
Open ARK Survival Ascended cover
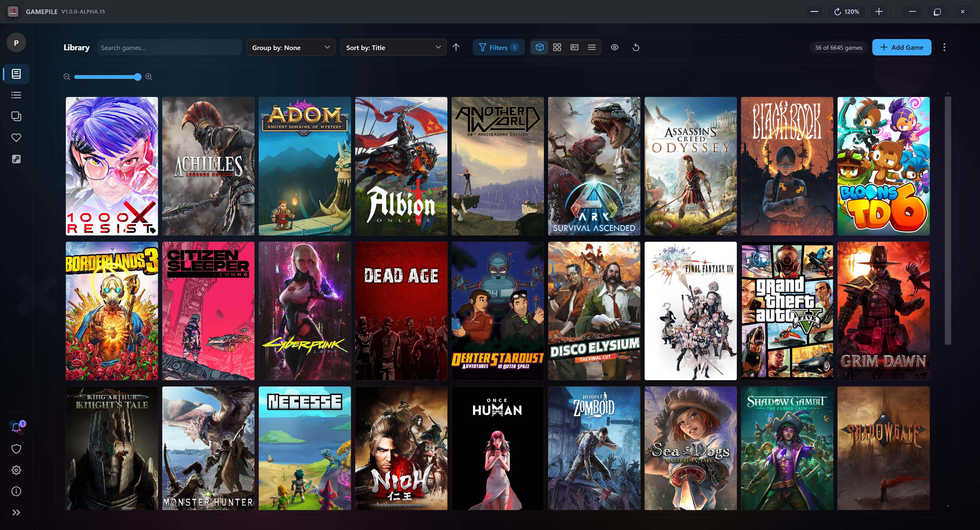(594, 166)
